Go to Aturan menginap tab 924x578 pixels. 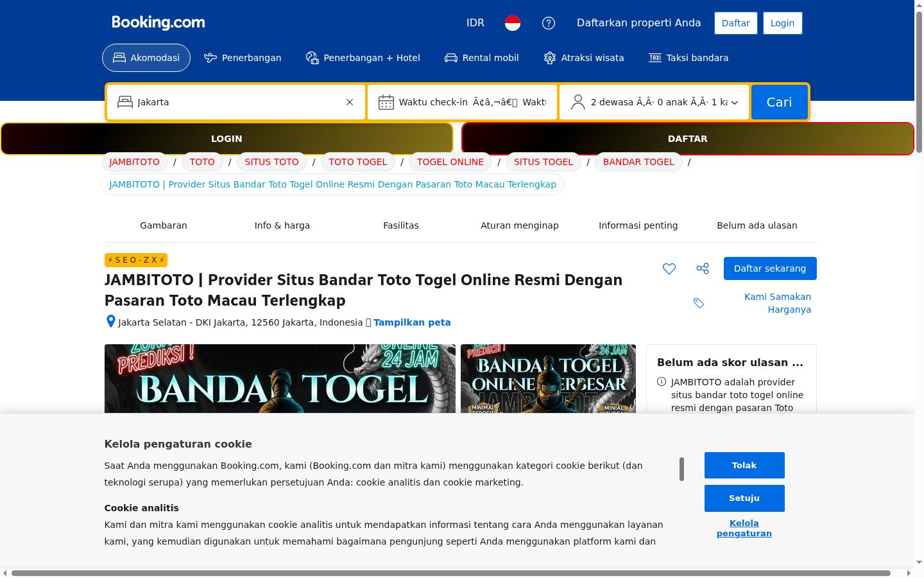pyautogui.click(x=520, y=225)
